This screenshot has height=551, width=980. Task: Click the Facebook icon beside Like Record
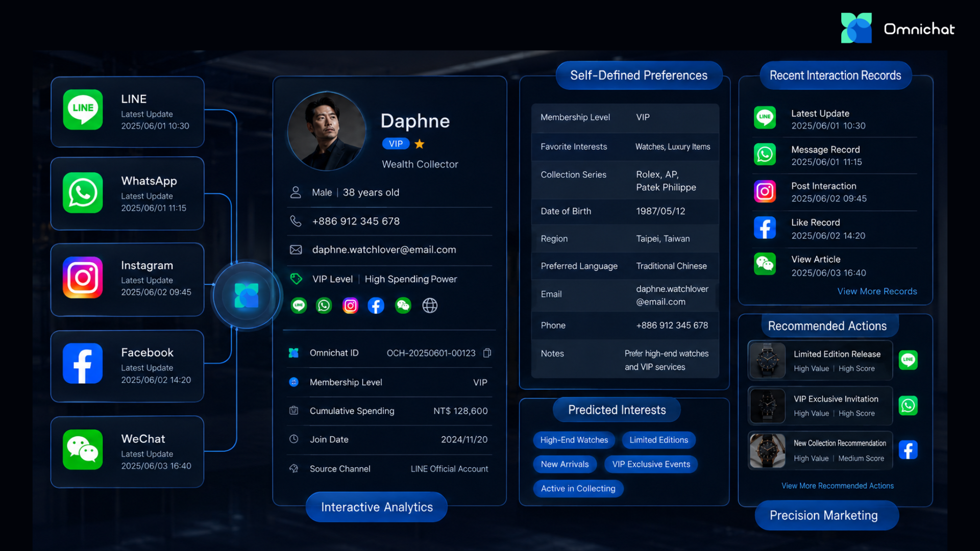(x=765, y=228)
